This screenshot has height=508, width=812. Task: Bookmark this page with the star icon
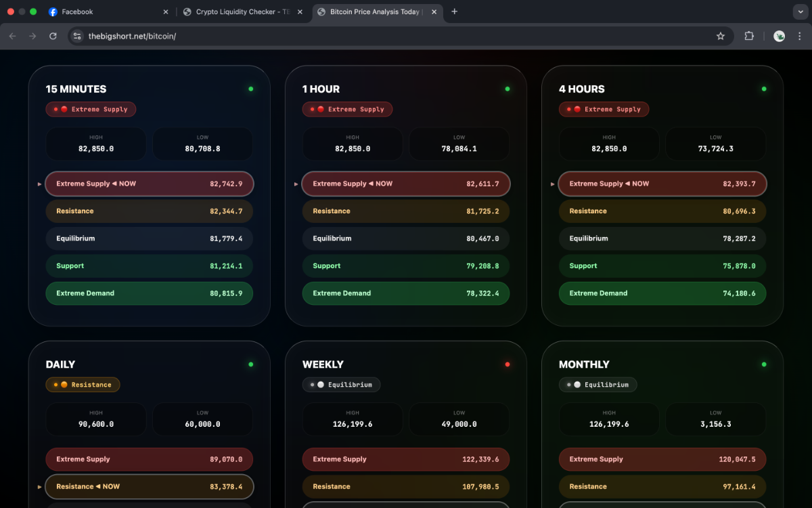[721, 36]
